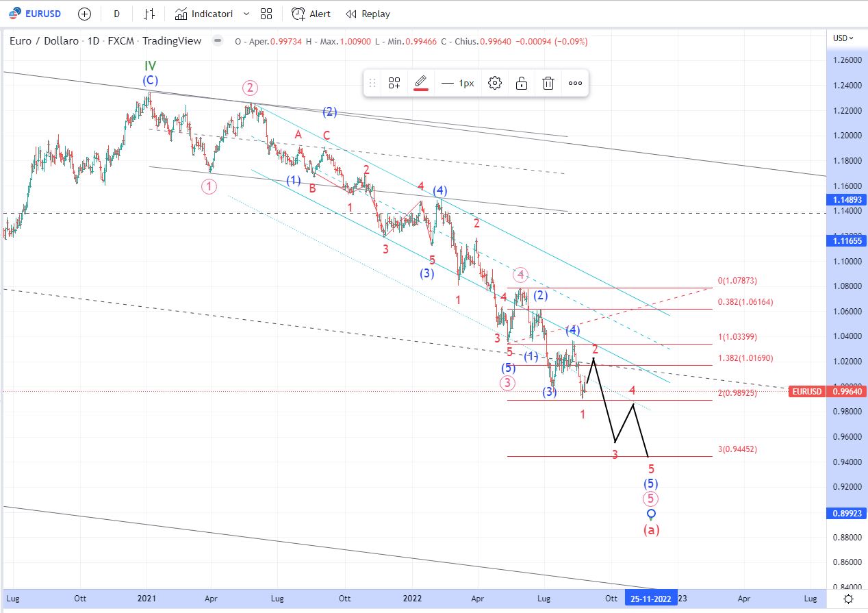
Task: Select the red (a) wave label
Action: click(x=651, y=529)
